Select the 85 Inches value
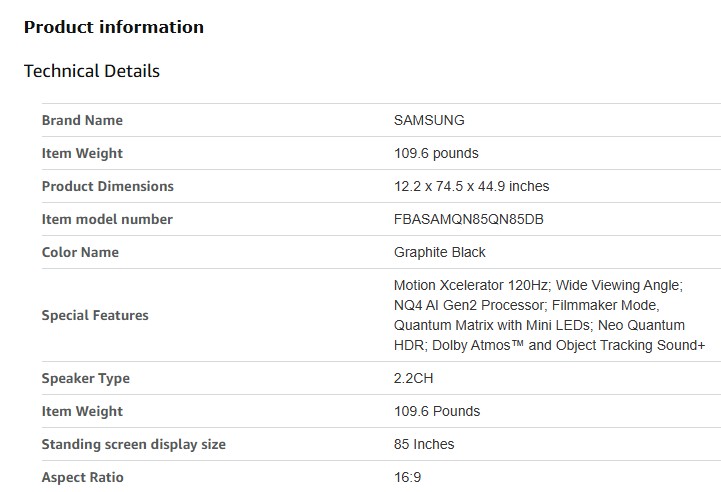The width and height of the screenshot is (721, 492). pos(424,444)
